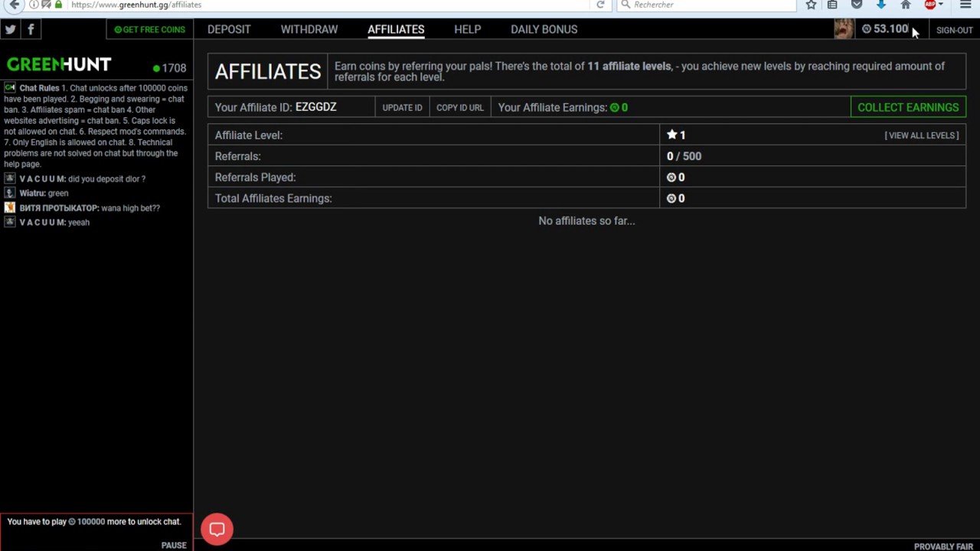Click the online users count 1708
The image size is (980, 551).
169,68
